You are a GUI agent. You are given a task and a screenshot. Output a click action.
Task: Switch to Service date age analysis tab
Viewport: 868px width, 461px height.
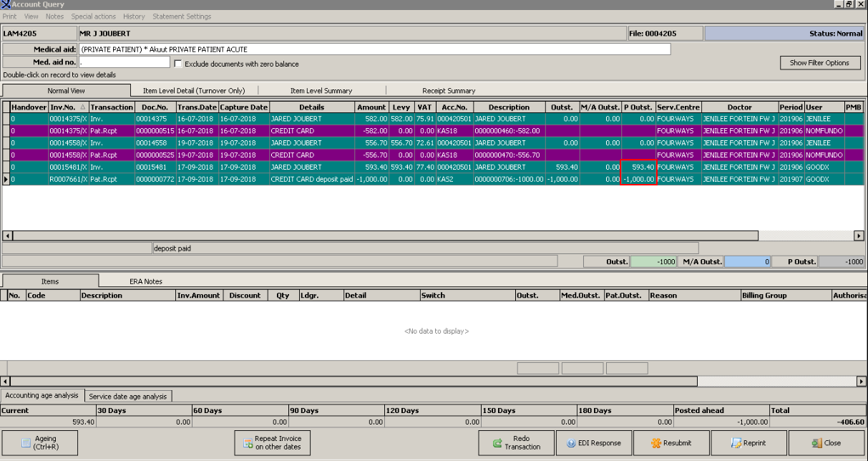click(x=128, y=396)
